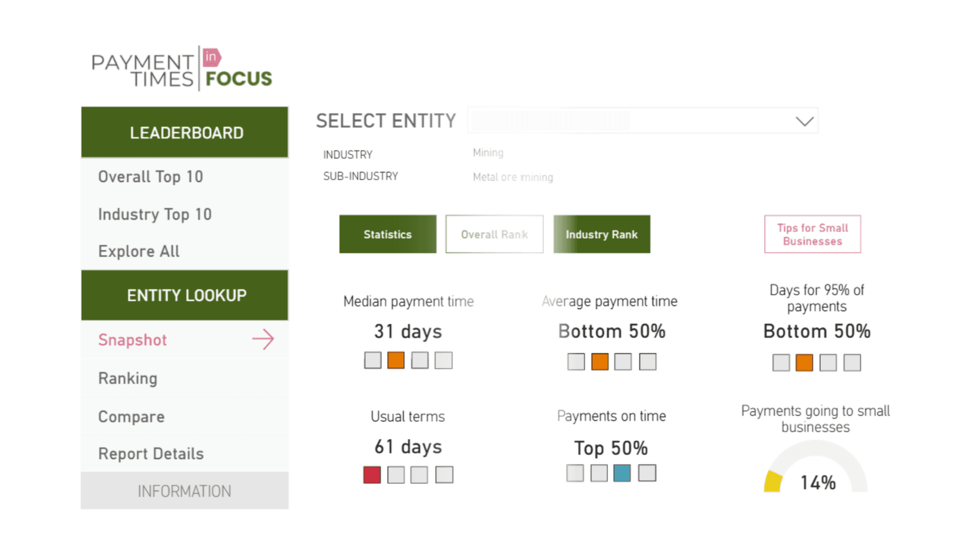View the Overall Top 10 leaderboard
Screen dimensions: 980x551
coord(151,177)
